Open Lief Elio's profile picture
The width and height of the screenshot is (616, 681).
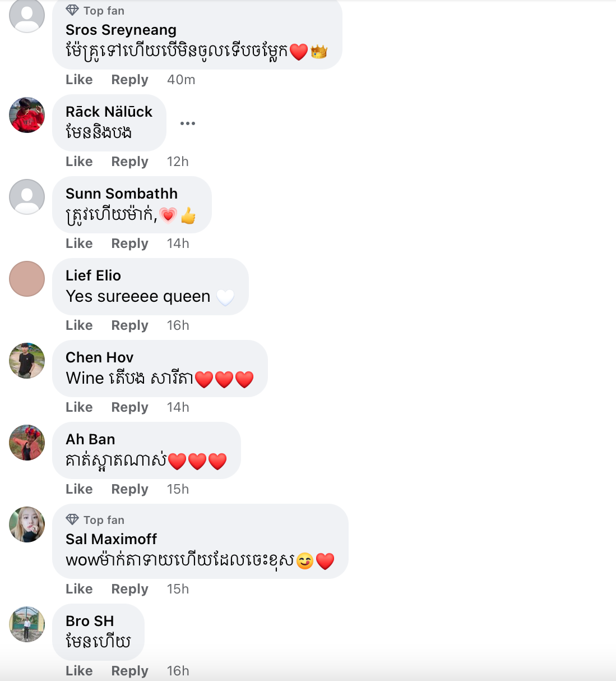[x=27, y=279]
